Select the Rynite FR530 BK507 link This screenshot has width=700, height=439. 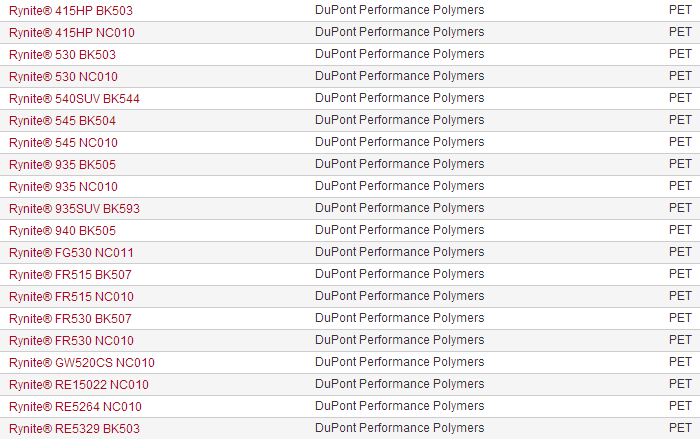coord(70,318)
